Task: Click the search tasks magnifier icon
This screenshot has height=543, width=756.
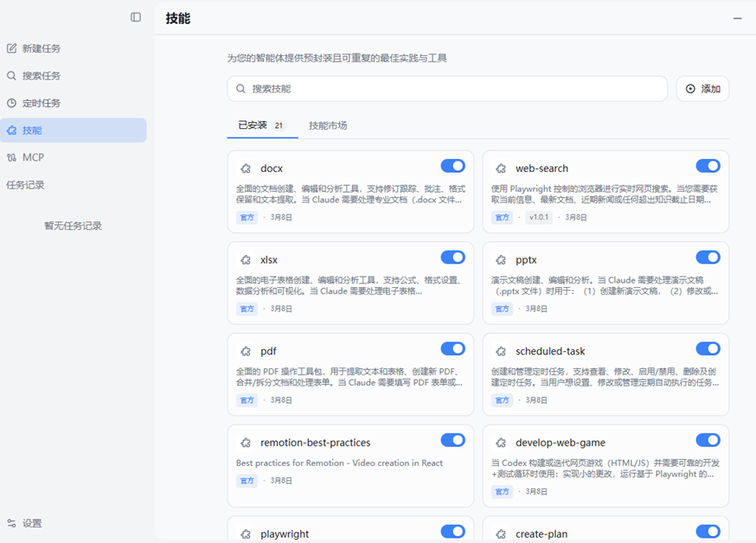Action: [11, 75]
